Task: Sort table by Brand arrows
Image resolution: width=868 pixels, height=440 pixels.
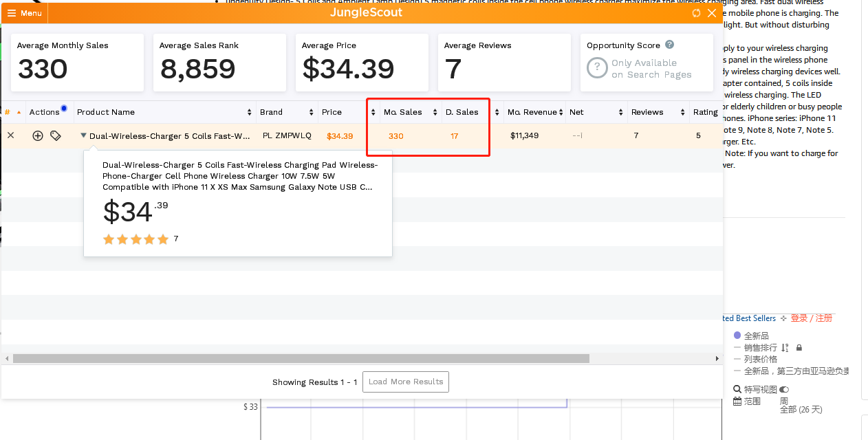Action: tap(312, 112)
